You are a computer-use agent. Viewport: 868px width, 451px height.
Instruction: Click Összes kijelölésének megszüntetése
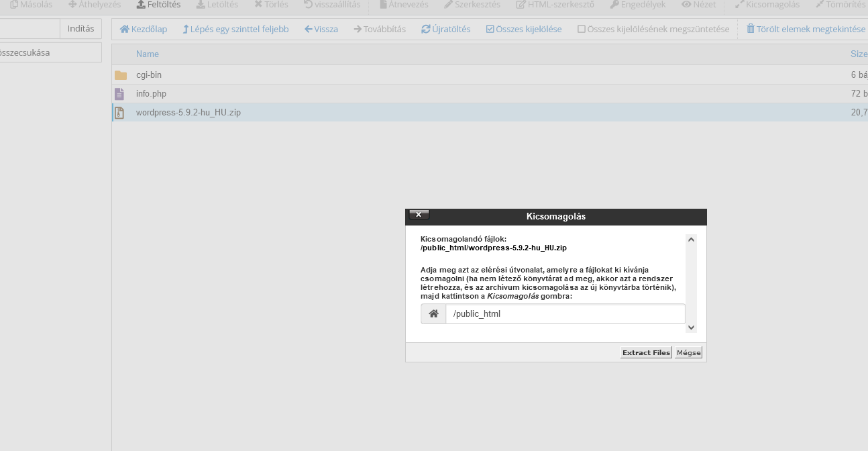click(x=653, y=30)
